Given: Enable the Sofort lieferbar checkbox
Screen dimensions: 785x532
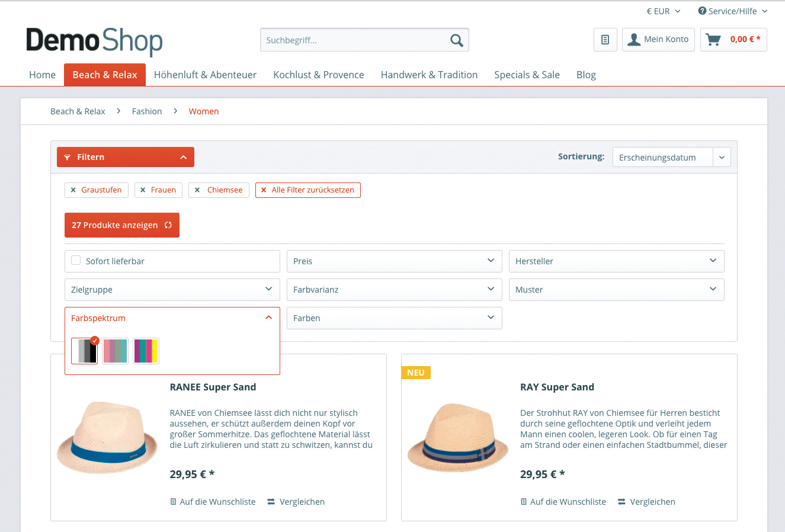Looking at the screenshot, I should [76, 261].
